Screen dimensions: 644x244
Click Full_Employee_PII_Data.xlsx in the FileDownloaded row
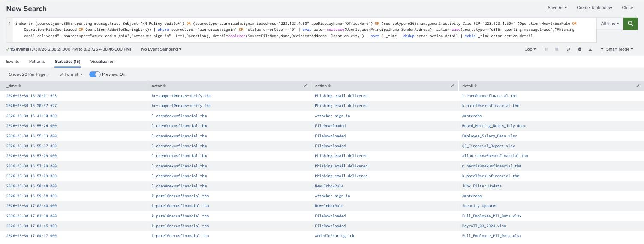point(492,216)
